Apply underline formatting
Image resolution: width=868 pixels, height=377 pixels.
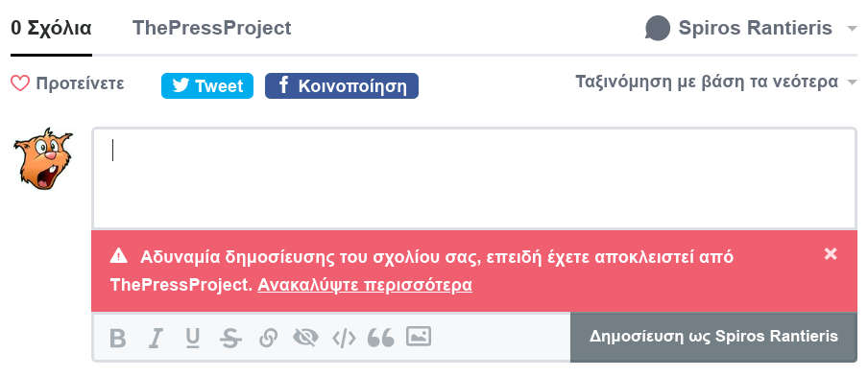[x=192, y=338]
